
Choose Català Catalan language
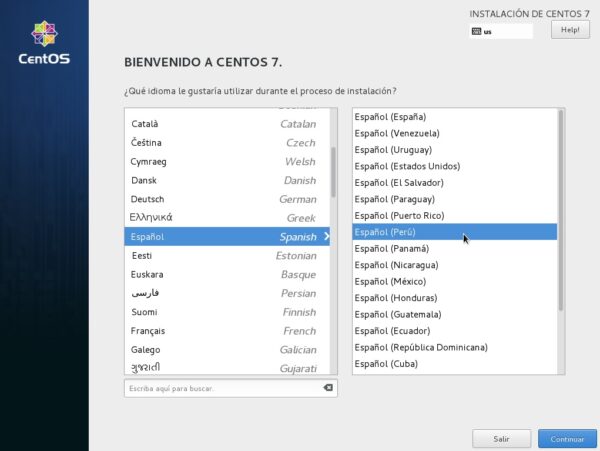tap(223, 124)
